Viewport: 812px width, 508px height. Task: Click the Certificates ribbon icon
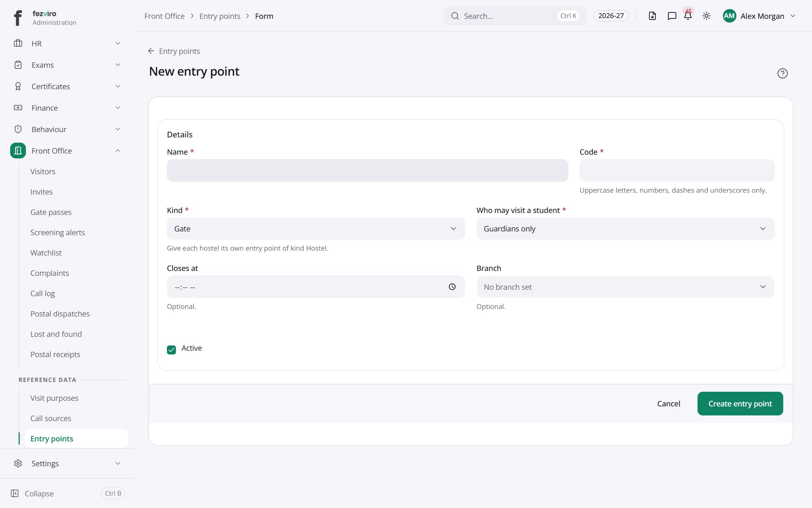pos(18,86)
